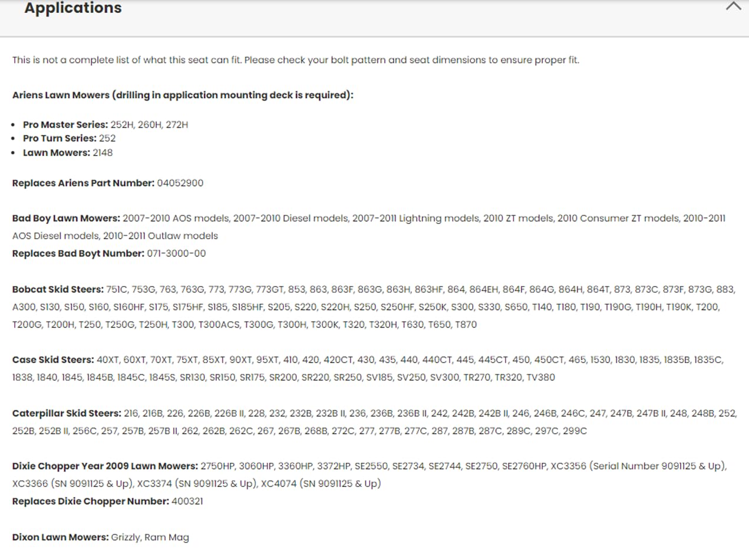Click the TV380 Case model text
The width and height of the screenshot is (749, 560).
[540, 377]
